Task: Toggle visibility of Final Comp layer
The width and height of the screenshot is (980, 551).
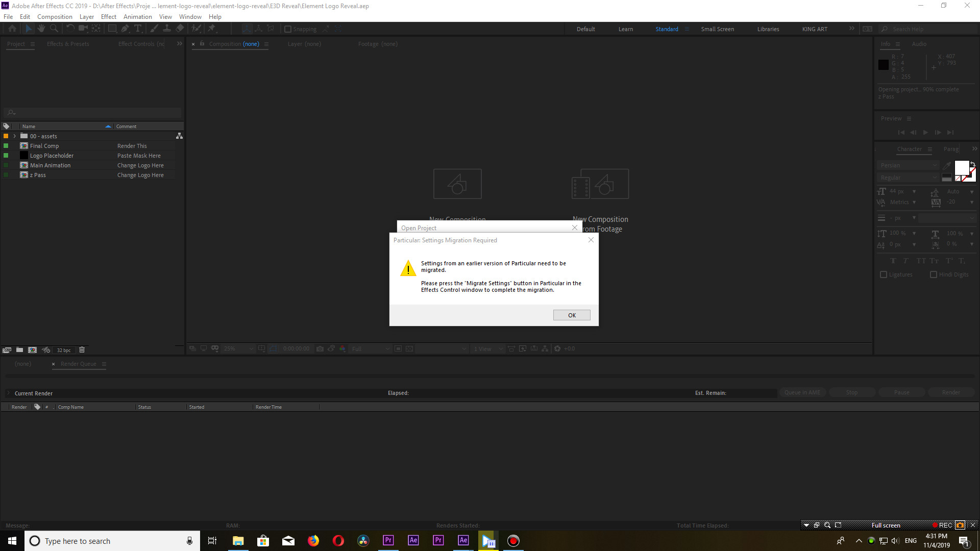Action: click(x=6, y=146)
